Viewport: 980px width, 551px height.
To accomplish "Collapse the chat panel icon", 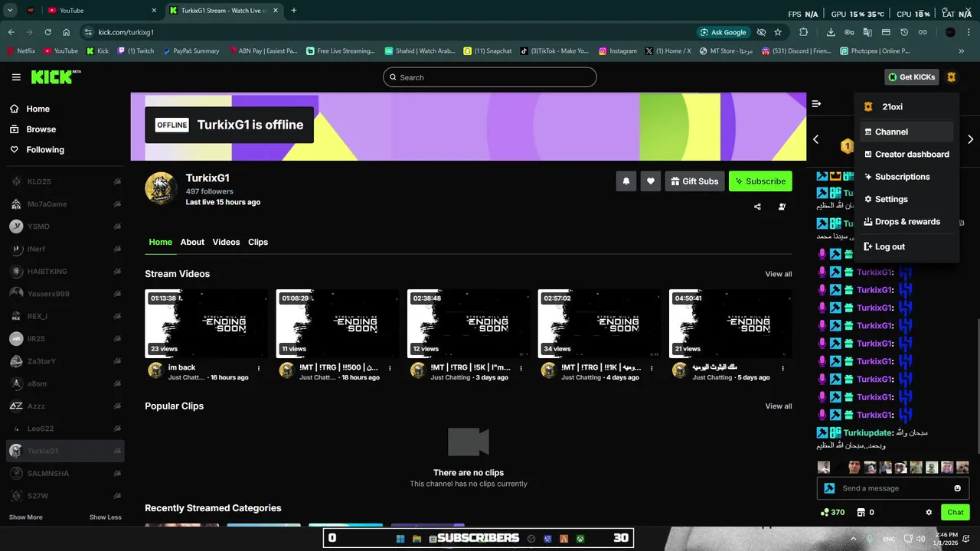I will click(816, 103).
